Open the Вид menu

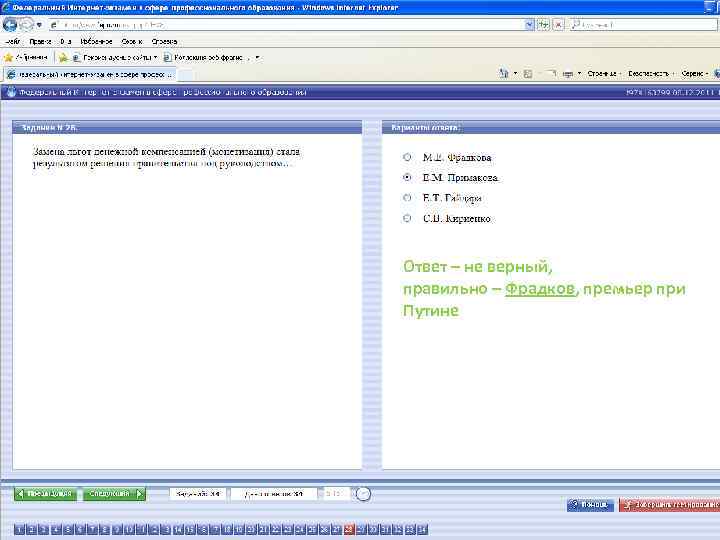(66, 41)
